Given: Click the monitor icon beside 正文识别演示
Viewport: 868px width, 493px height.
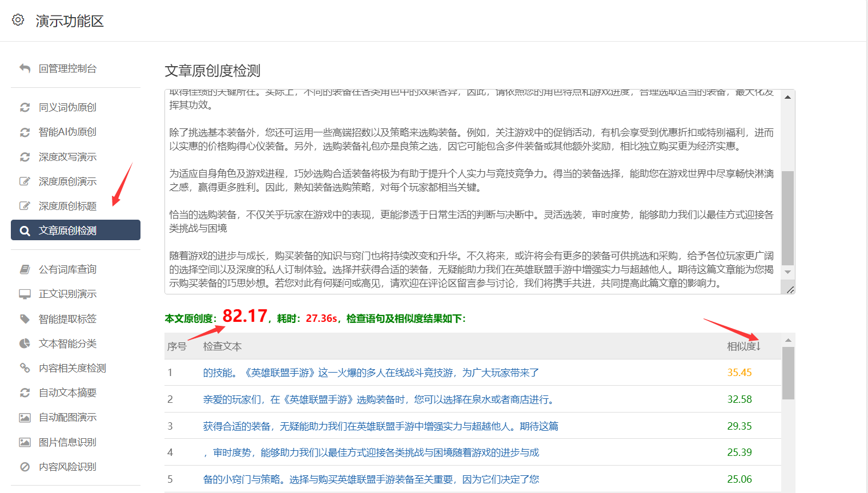Looking at the screenshot, I should 25,294.
